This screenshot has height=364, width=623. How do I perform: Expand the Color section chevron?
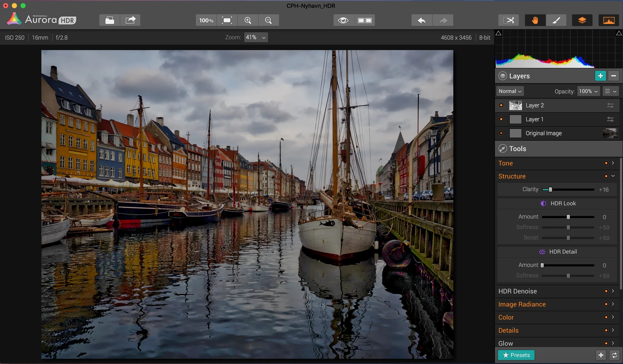(x=613, y=317)
